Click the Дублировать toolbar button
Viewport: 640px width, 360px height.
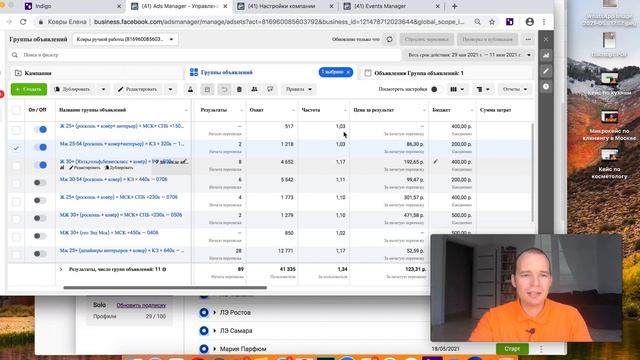pyautogui.click(x=73, y=89)
